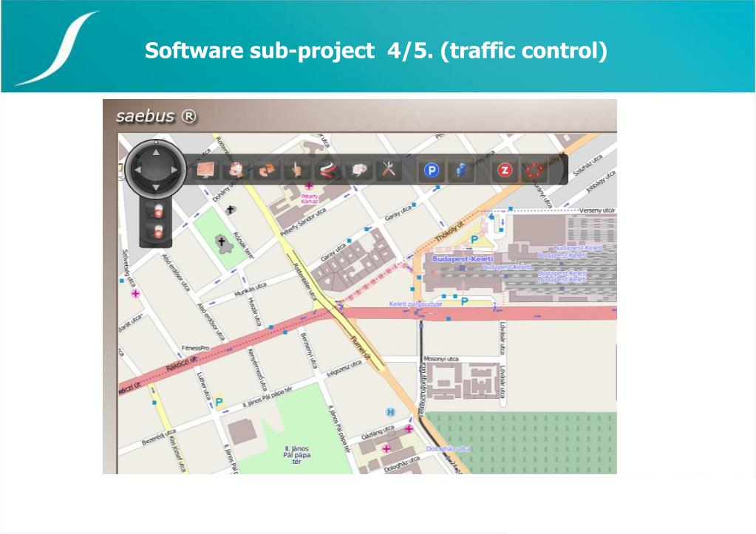Open the stacked map layers icon
756x534 pixels.
(x=358, y=170)
